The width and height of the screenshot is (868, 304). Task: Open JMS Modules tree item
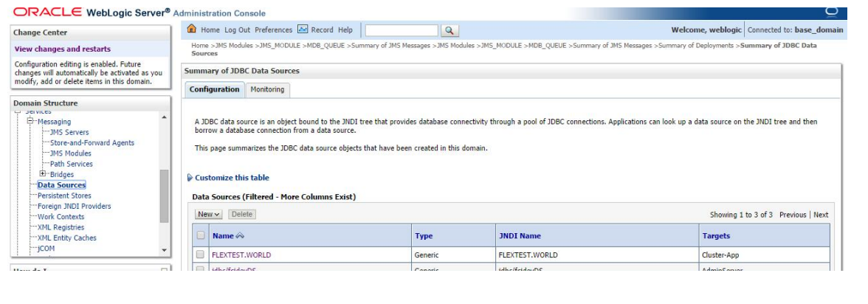pyautogui.click(x=70, y=153)
